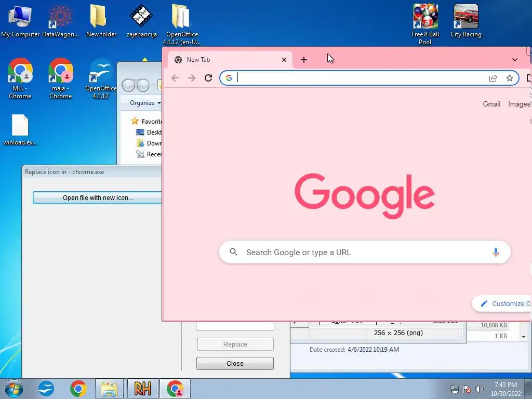
Task: Click the Replace button in dialog
Action: point(235,344)
